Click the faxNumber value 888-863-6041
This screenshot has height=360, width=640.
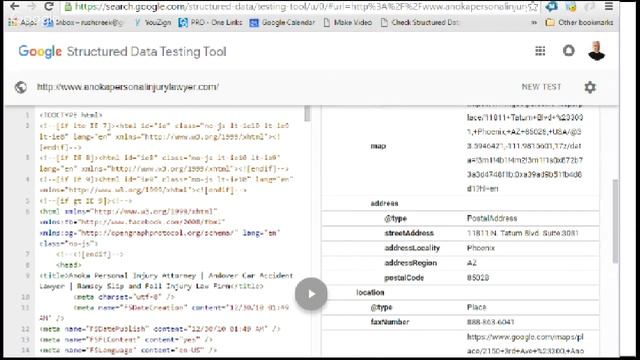click(x=491, y=322)
